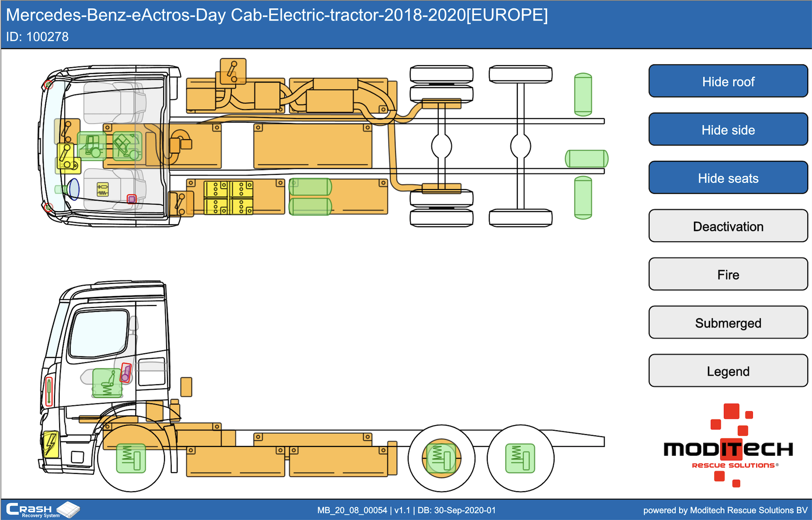The height and width of the screenshot is (520, 812).
Task: Select the large centre battery pack between the frame rails
Action: [x=313, y=146]
